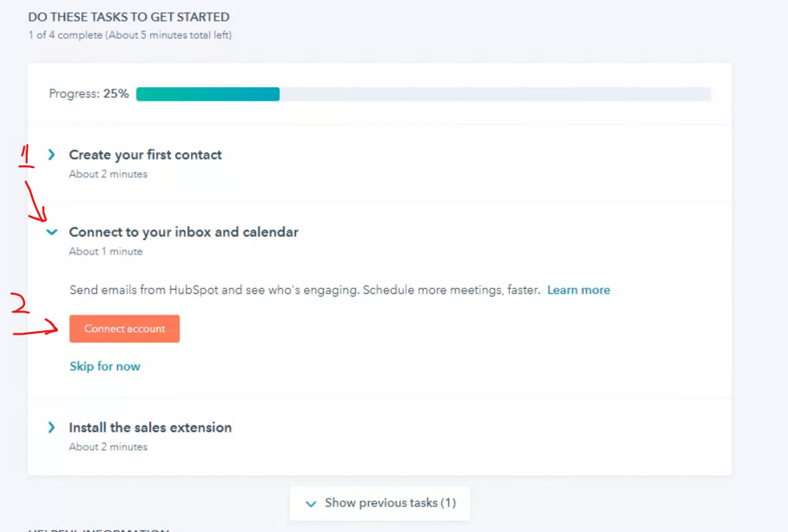The height and width of the screenshot is (532, 788).
Task: Click the empty gray part of the progress bar
Action: click(493, 94)
